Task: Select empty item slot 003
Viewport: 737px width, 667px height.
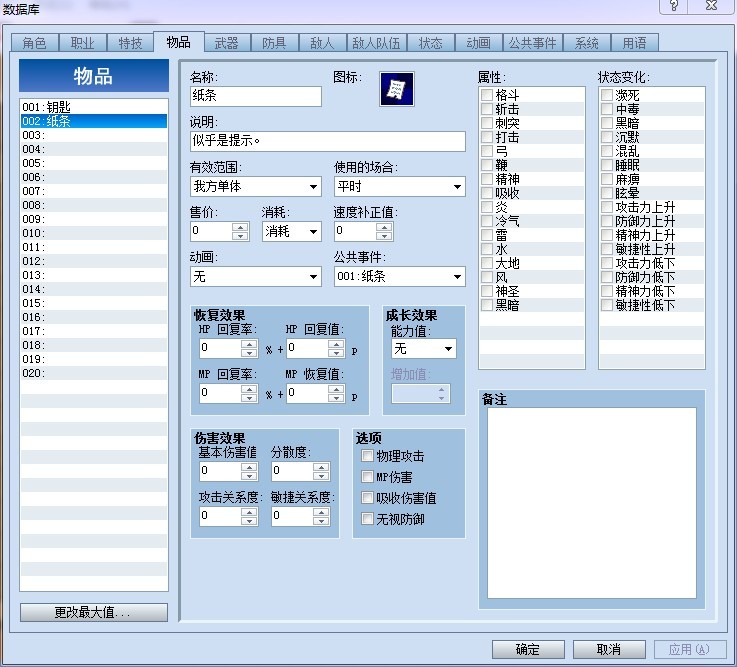Action: [x=94, y=135]
